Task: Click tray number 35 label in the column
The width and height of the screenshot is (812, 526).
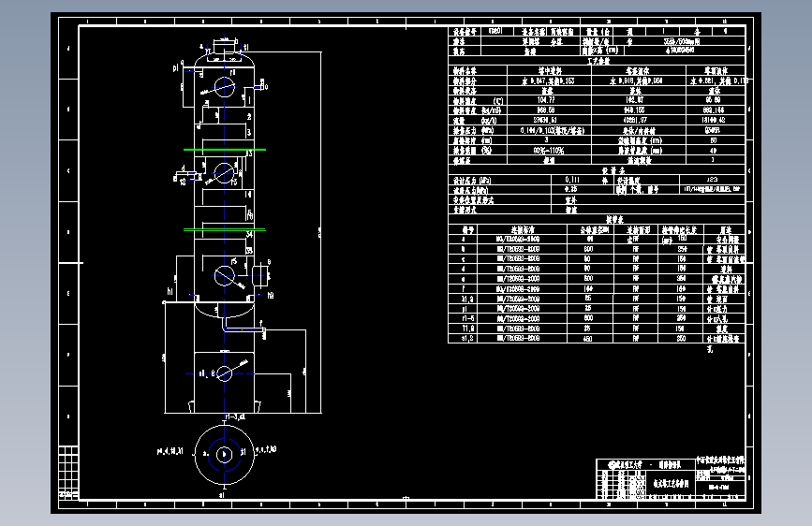Action: click(249, 251)
